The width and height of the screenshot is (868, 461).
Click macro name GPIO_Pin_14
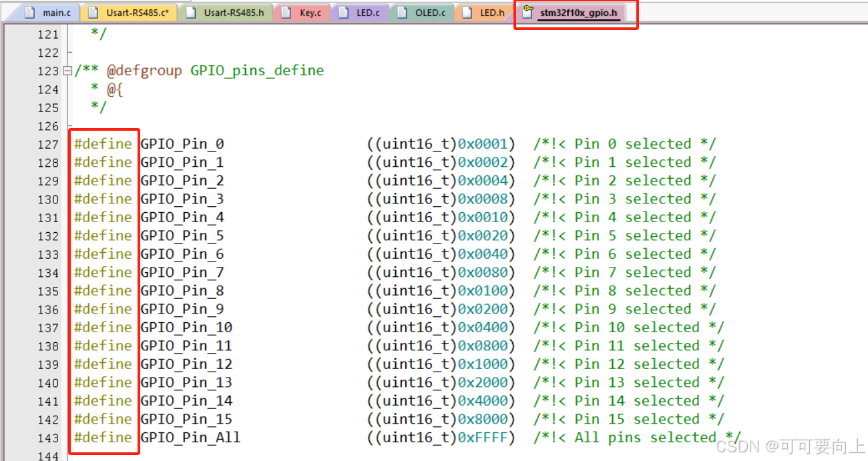point(186,401)
